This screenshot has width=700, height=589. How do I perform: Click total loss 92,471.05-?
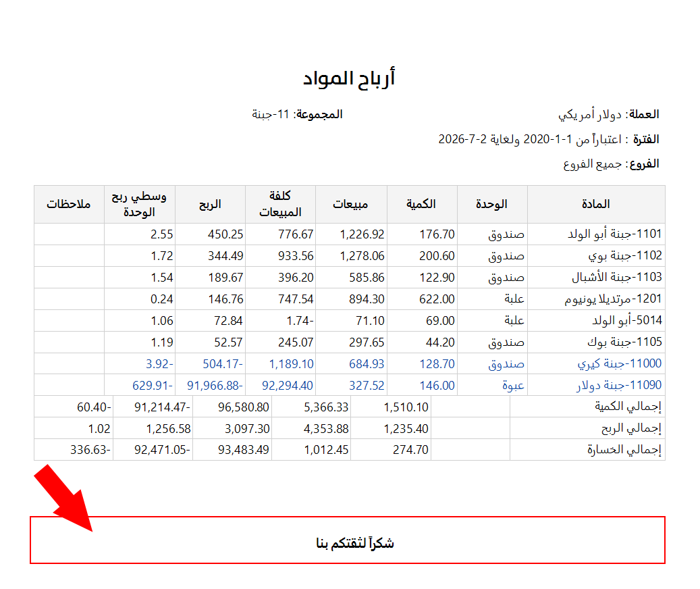click(x=162, y=450)
